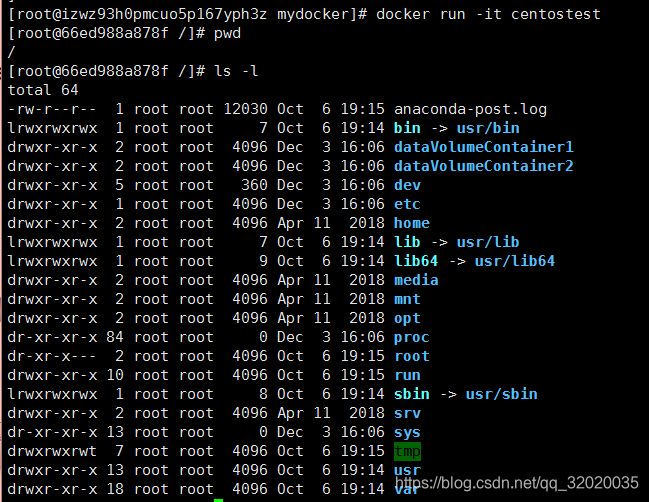Click the file size value 12030

point(246,109)
